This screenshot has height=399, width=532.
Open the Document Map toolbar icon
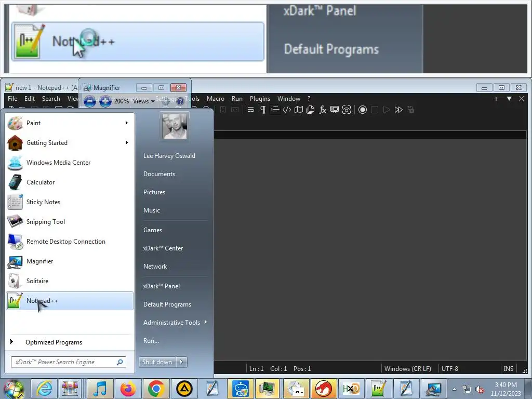299,110
